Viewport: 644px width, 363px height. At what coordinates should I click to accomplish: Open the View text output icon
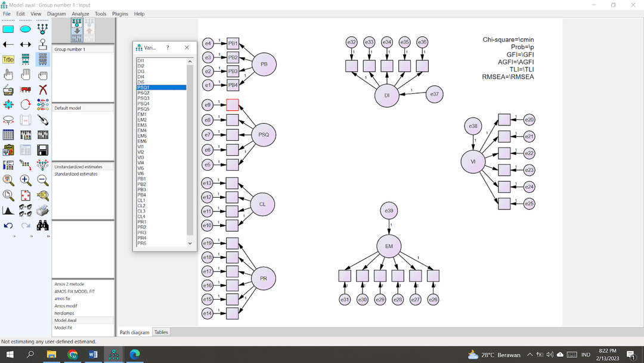click(26, 150)
